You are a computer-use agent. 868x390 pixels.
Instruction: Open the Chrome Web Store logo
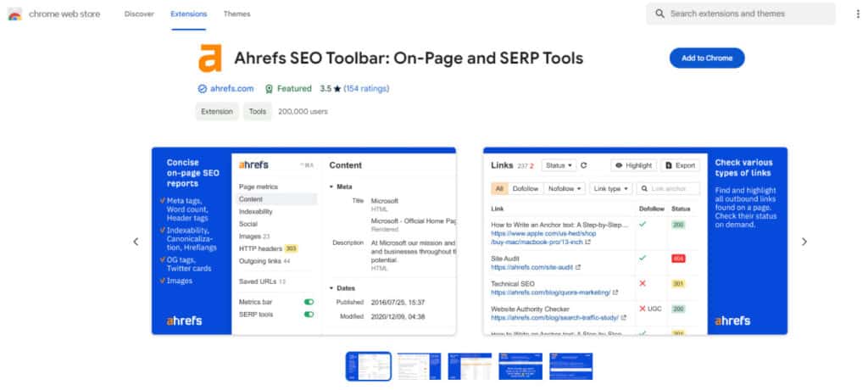[15, 14]
